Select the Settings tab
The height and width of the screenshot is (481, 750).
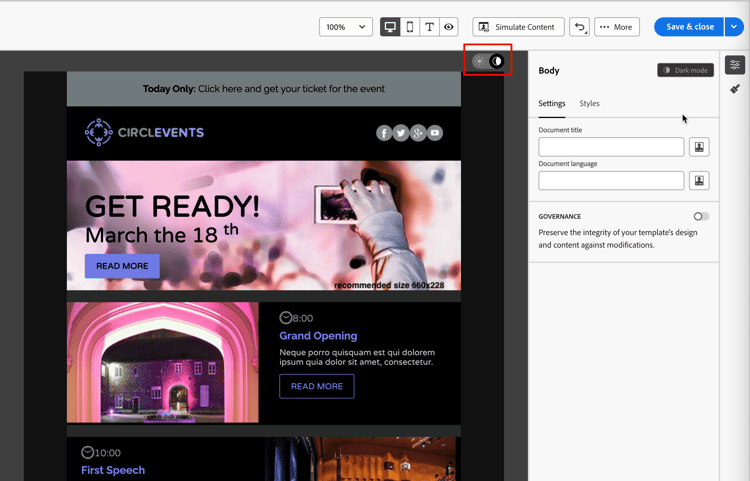[x=551, y=104]
